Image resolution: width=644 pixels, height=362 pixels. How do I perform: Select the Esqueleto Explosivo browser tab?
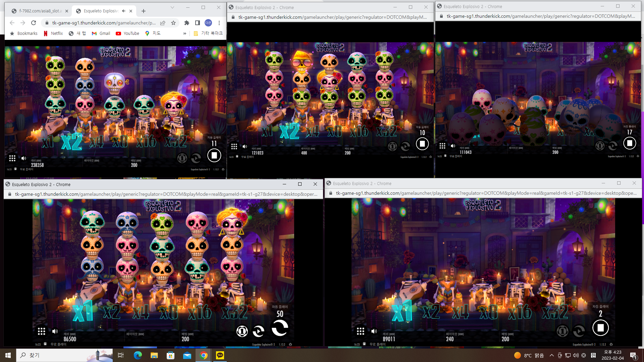coord(101,11)
